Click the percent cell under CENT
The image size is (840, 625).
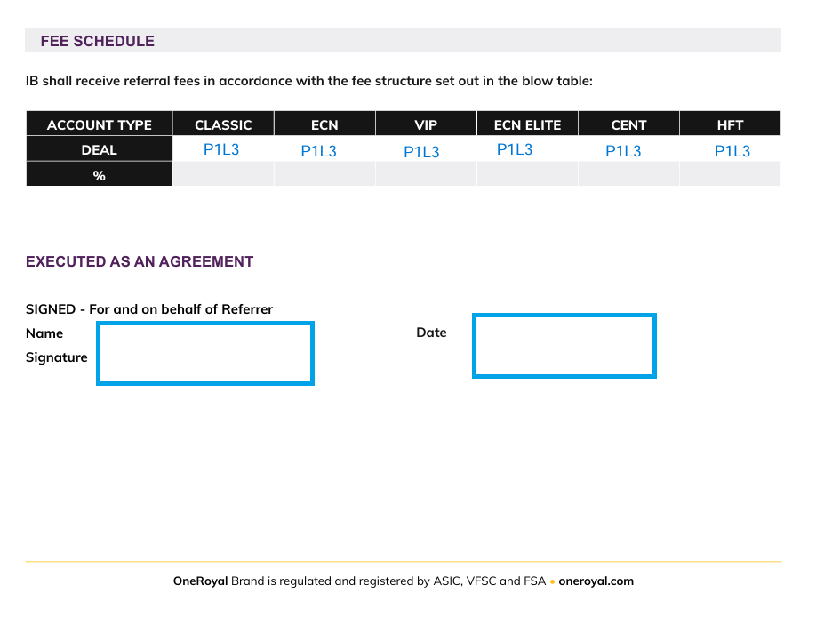click(x=629, y=174)
